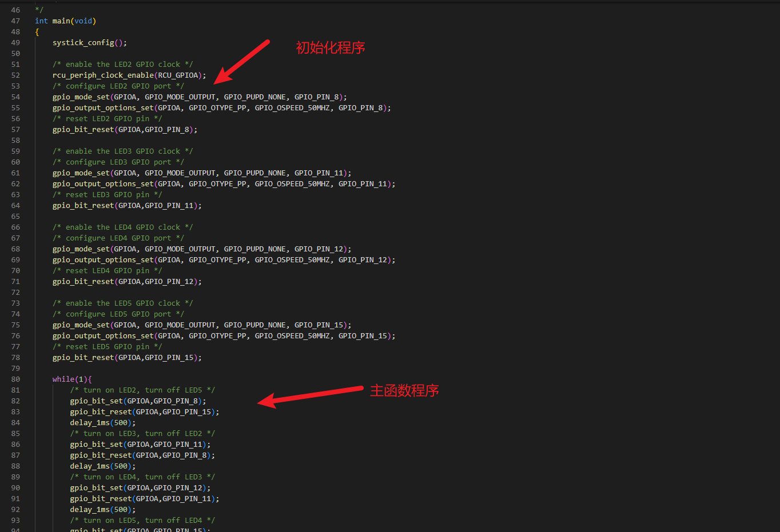Click comment 'reset LED3 GPIO pin'
Viewport: 780px width, 532px height.
click(x=108, y=195)
